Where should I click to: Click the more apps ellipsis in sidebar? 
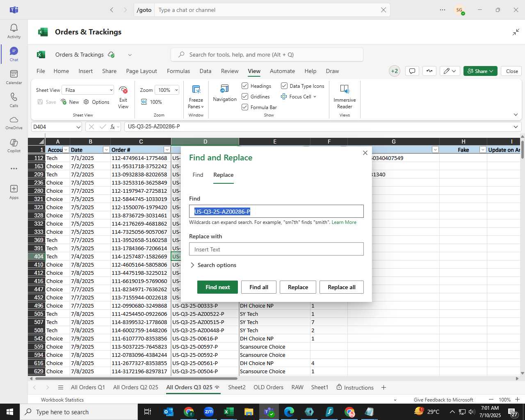point(14,169)
